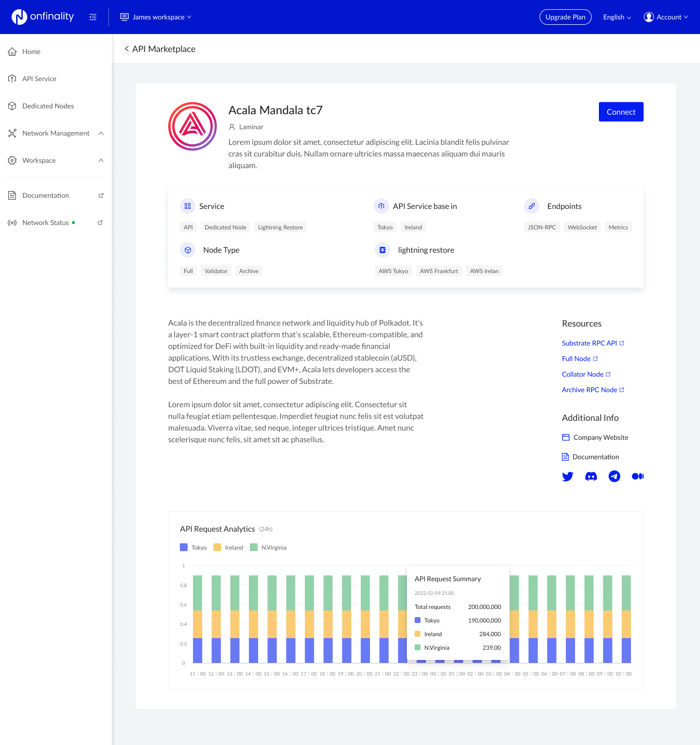Click the Workspace gear icon
The image size is (700, 745).
tap(12, 160)
